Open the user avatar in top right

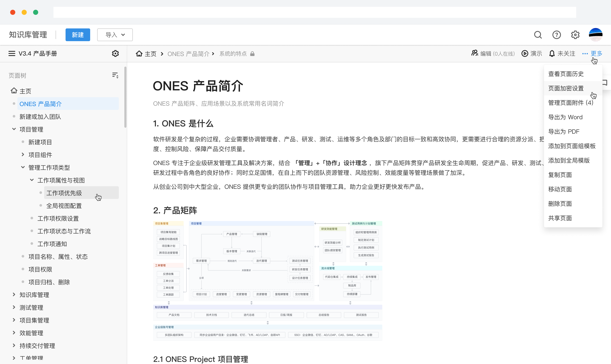pos(596,35)
